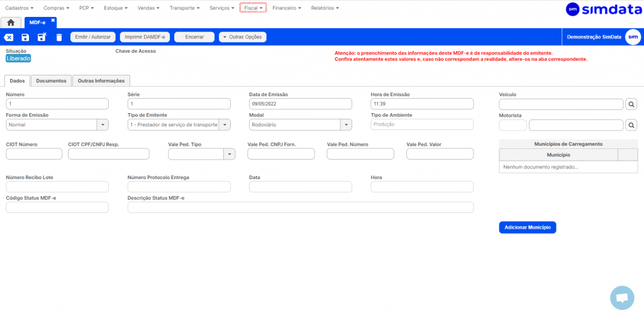
Task: Open the Modal dropdown list
Action: tap(346, 125)
